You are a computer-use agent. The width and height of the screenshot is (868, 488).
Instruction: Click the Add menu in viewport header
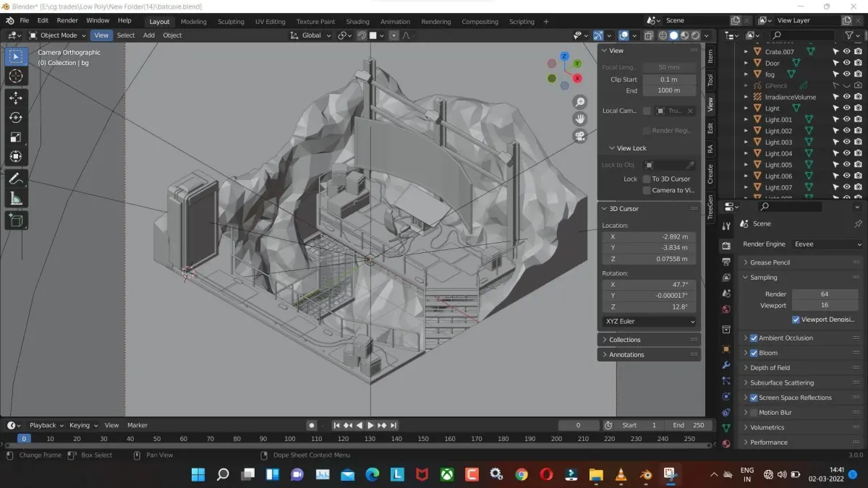[x=149, y=35]
